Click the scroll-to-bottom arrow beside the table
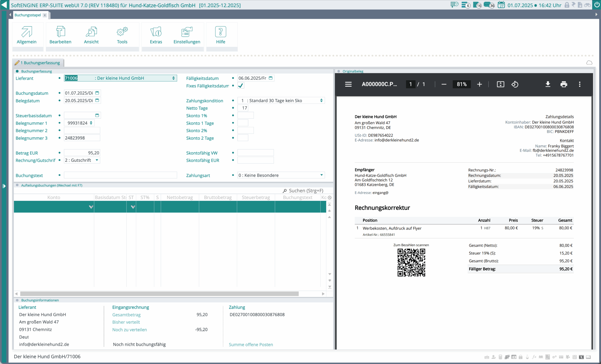Viewport: 601px width, 364px height. [x=330, y=287]
